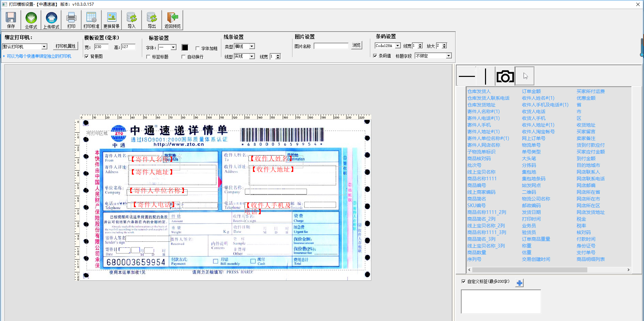Click the 导入 import icon
This screenshot has width=644, height=321.
pos(132,20)
